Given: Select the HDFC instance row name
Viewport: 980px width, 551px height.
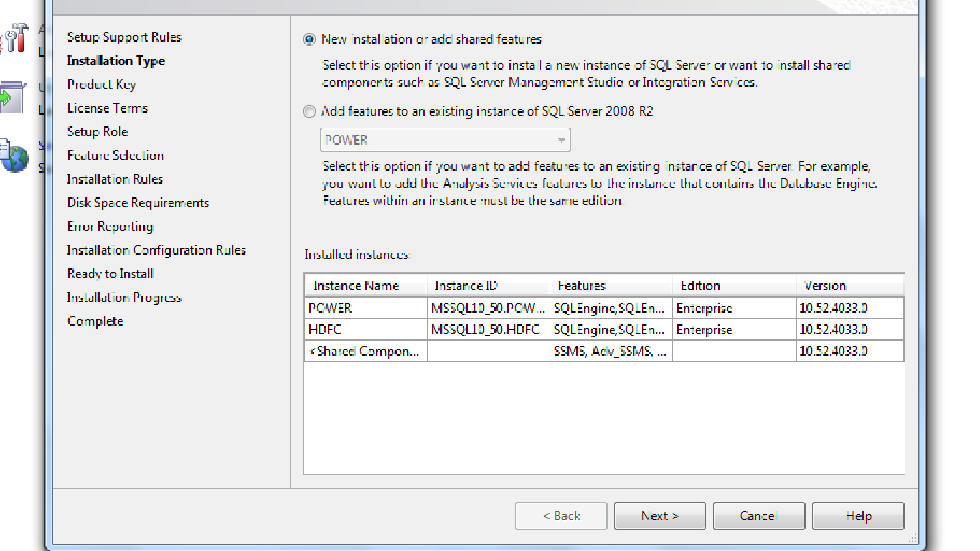Looking at the screenshot, I should pyautogui.click(x=366, y=329).
